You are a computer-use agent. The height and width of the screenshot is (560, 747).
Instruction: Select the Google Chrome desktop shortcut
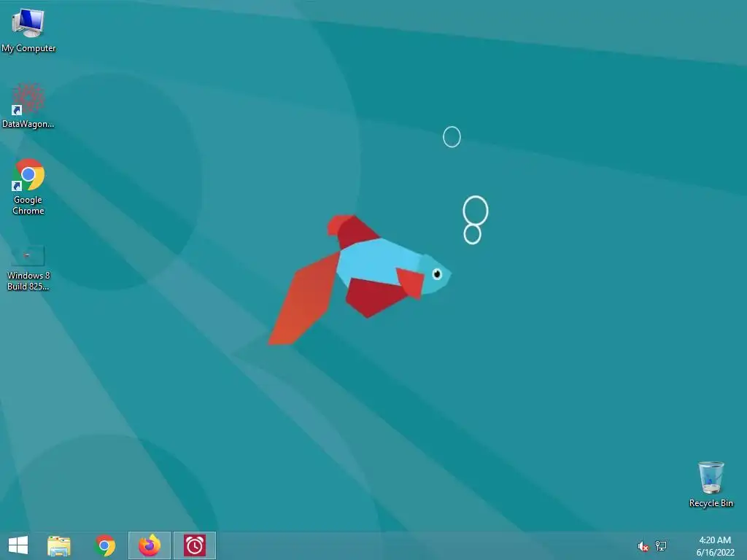pos(28,187)
